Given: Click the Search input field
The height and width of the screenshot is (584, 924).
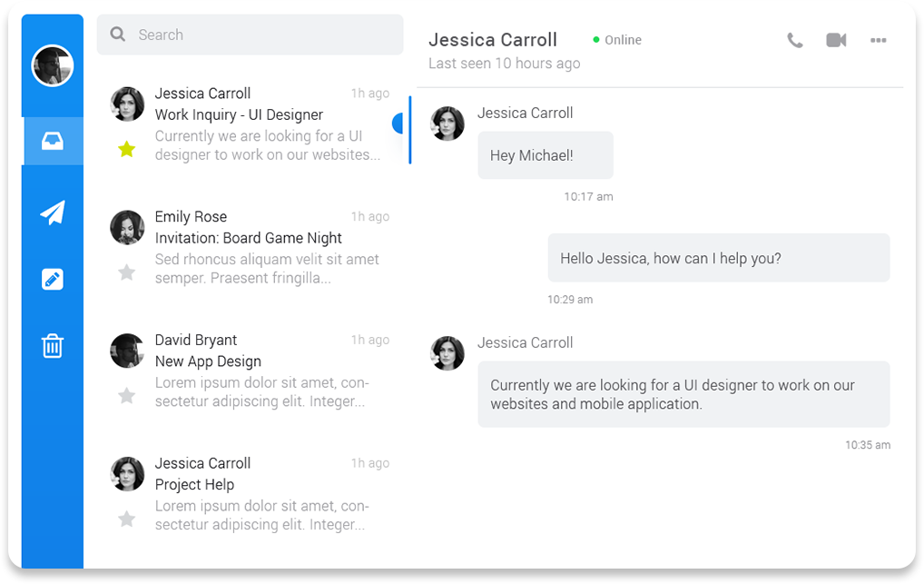Looking at the screenshot, I should click(263, 35).
